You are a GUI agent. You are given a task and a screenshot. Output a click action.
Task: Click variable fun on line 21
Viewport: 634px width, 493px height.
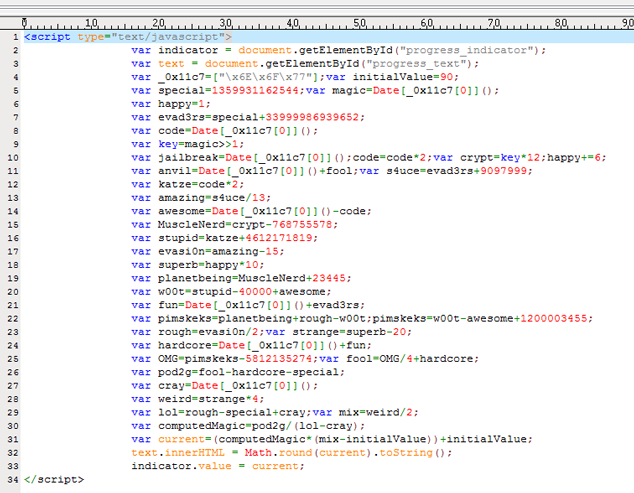click(168, 305)
